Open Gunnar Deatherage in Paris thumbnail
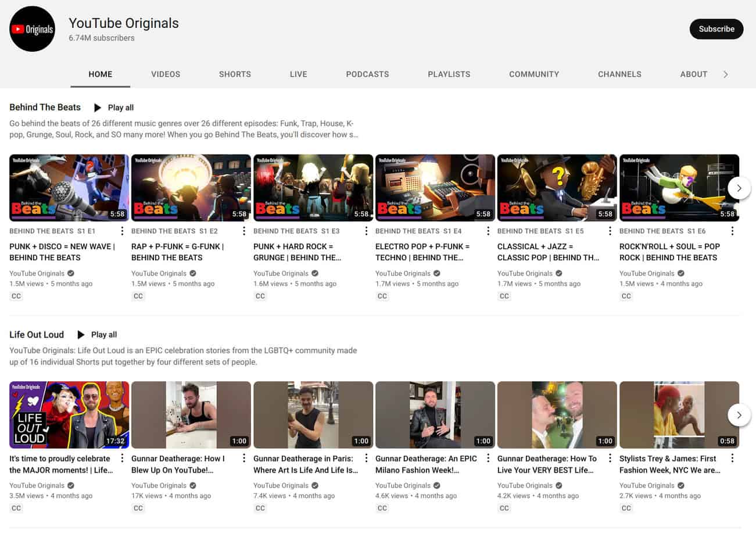The height and width of the screenshot is (537, 756). click(313, 415)
